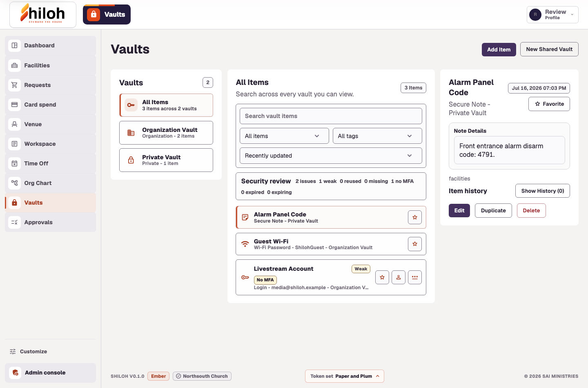Click the Review profile avatar
This screenshot has width=588, height=388.
[x=535, y=15]
